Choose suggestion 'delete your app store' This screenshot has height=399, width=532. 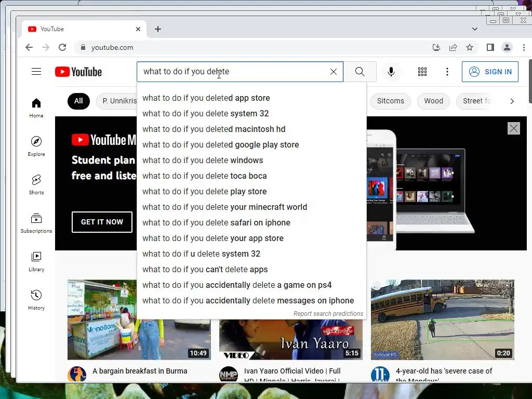pyautogui.click(x=251, y=238)
